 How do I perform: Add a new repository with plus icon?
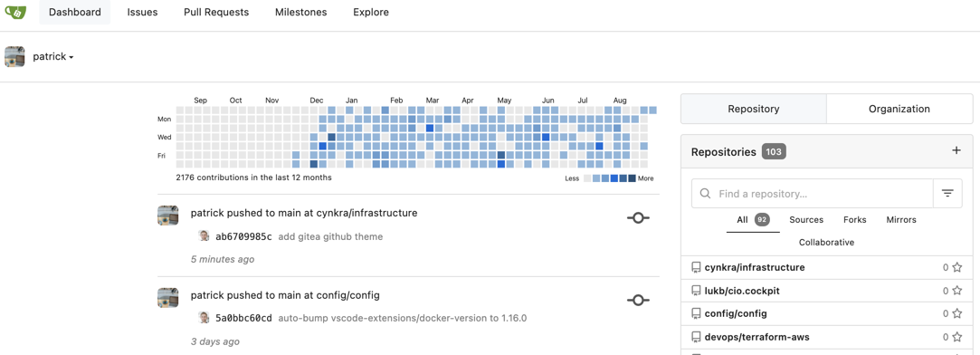956,150
